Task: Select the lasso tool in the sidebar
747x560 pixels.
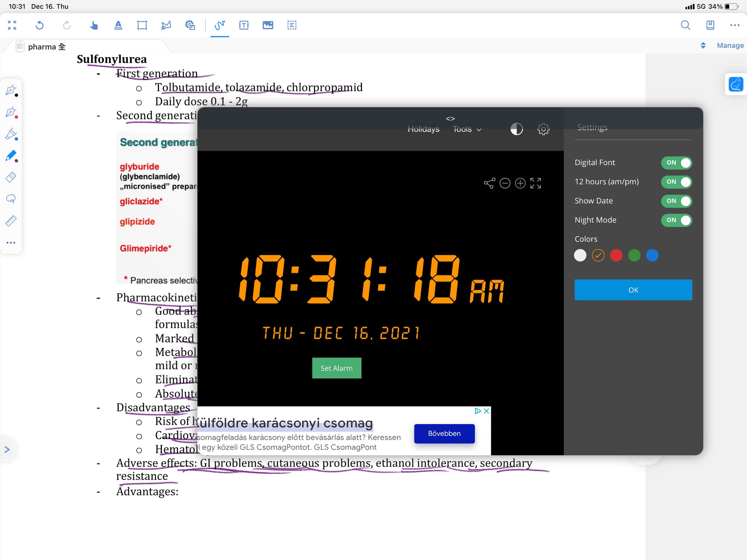Action: point(11,199)
